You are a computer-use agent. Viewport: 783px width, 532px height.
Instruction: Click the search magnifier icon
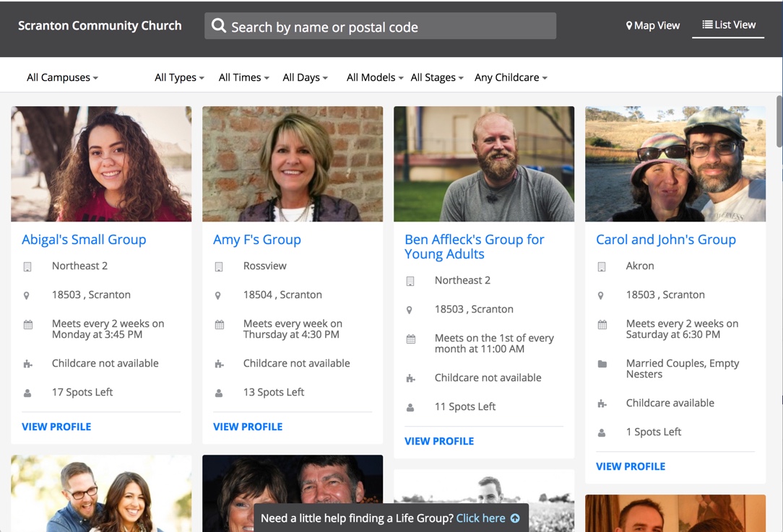point(219,25)
